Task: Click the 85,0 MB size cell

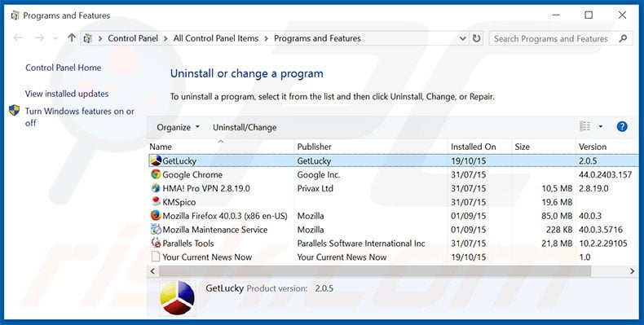Action: tap(557, 216)
